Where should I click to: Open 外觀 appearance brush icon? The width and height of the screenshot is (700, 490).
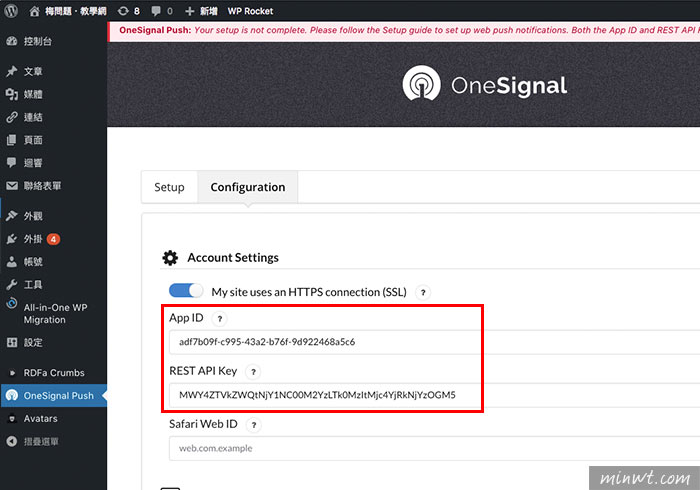tap(12, 216)
